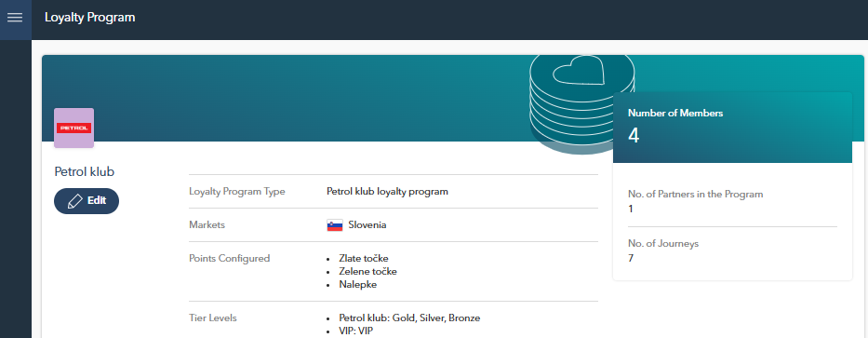868x338 pixels.
Task: Select the Zlate točke point entry
Action: (x=364, y=258)
